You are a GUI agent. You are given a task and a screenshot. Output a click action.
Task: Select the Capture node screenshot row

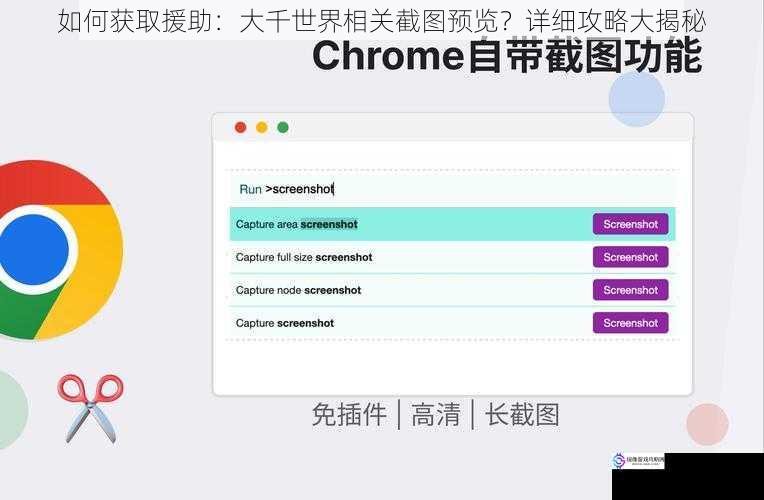(453, 290)
